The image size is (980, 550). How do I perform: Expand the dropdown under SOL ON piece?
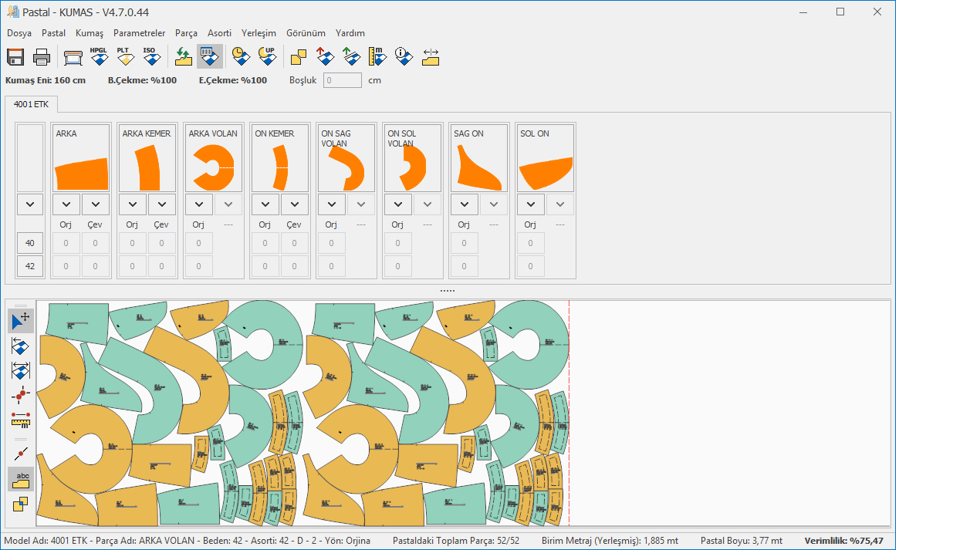(530, 204)
